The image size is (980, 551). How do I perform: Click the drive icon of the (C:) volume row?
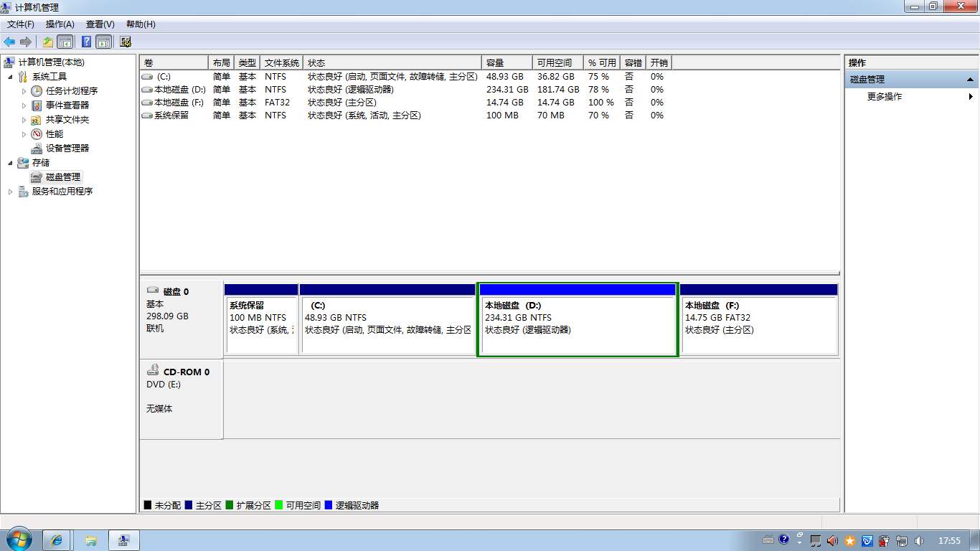(x=147, y=77)
